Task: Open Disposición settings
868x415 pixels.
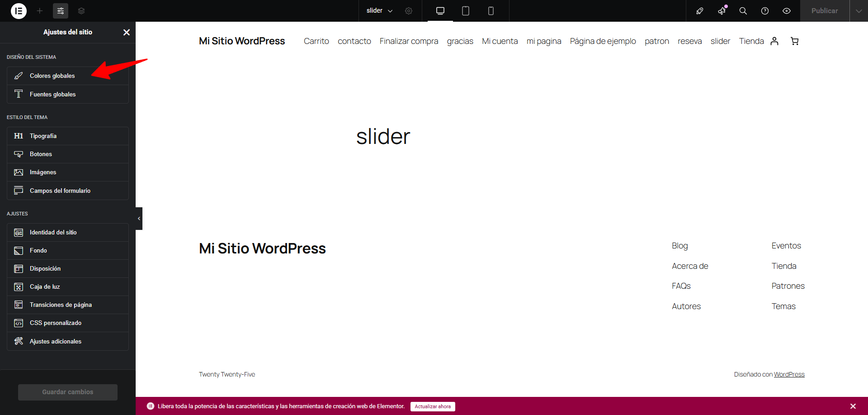Action: [68, 268]
